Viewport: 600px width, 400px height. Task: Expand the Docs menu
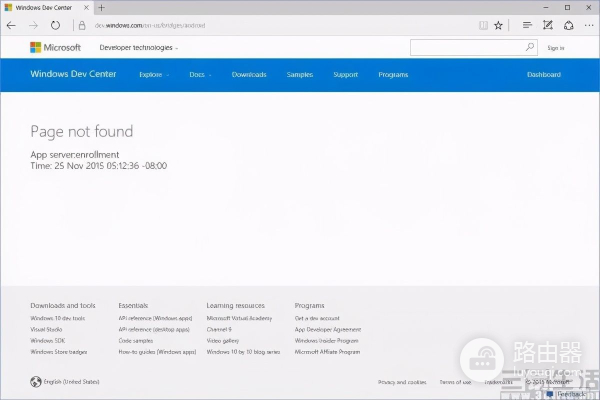200,75
